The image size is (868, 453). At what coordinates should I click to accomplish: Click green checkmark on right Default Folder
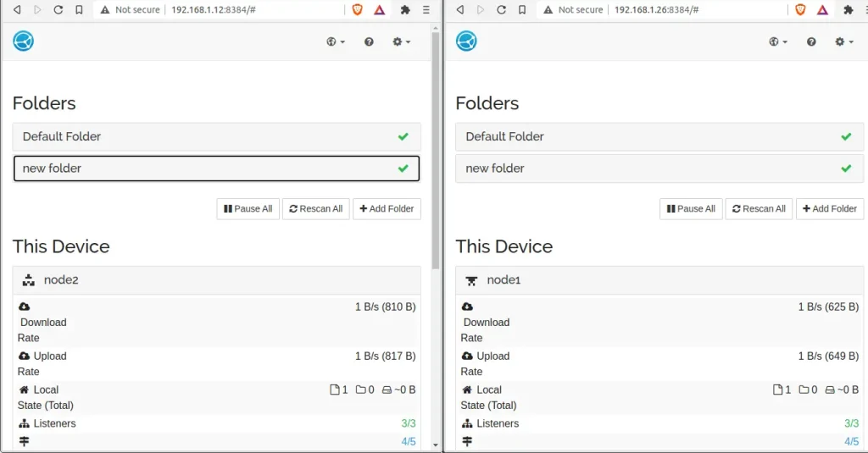point(846,136)
